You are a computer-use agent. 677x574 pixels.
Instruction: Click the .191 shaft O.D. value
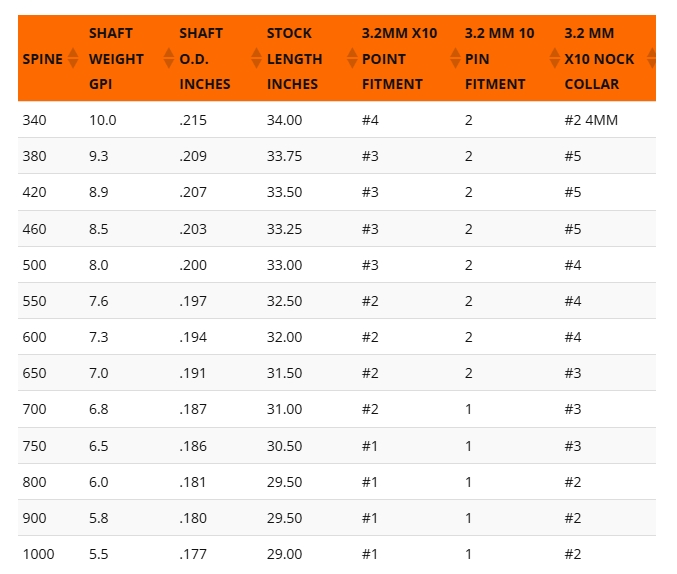pos(194,373)
